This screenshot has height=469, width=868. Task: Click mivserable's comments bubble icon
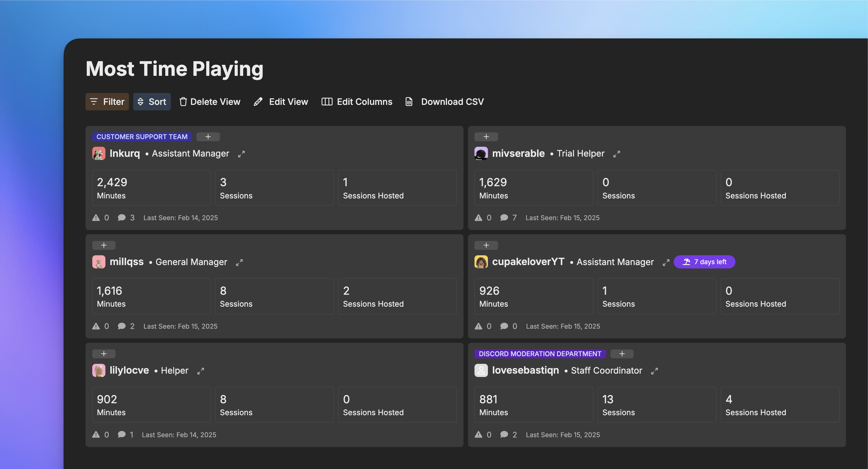(504, 217)
